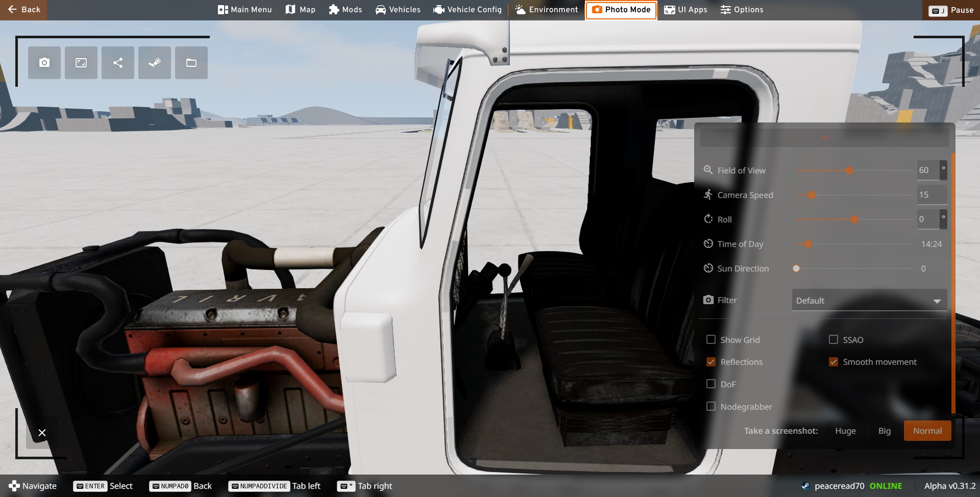Click the Sun Direction value 0
Image resolution: width=980 pixels, height=497 pixels.
[923, 268]
